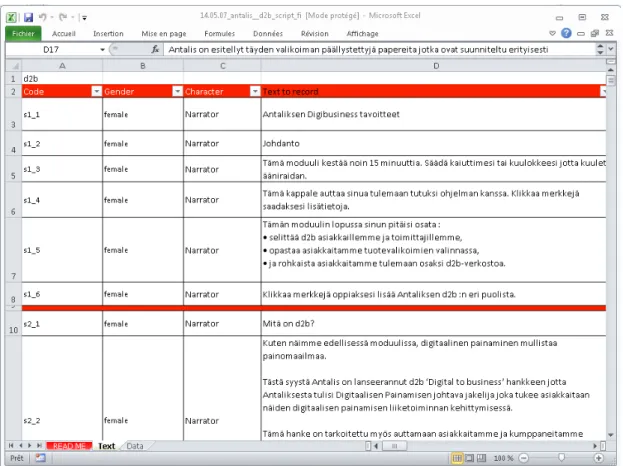This screenshot has width=623, height=466.
Task: Click the horizontal scrollbar thumb
Action: [394, 446]
